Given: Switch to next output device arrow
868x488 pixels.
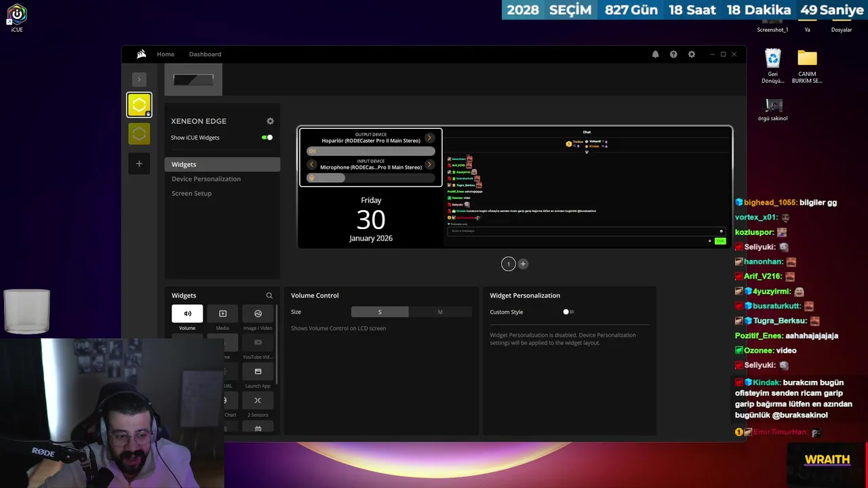Looking at the screenshot, I should (x=429, y=138).
